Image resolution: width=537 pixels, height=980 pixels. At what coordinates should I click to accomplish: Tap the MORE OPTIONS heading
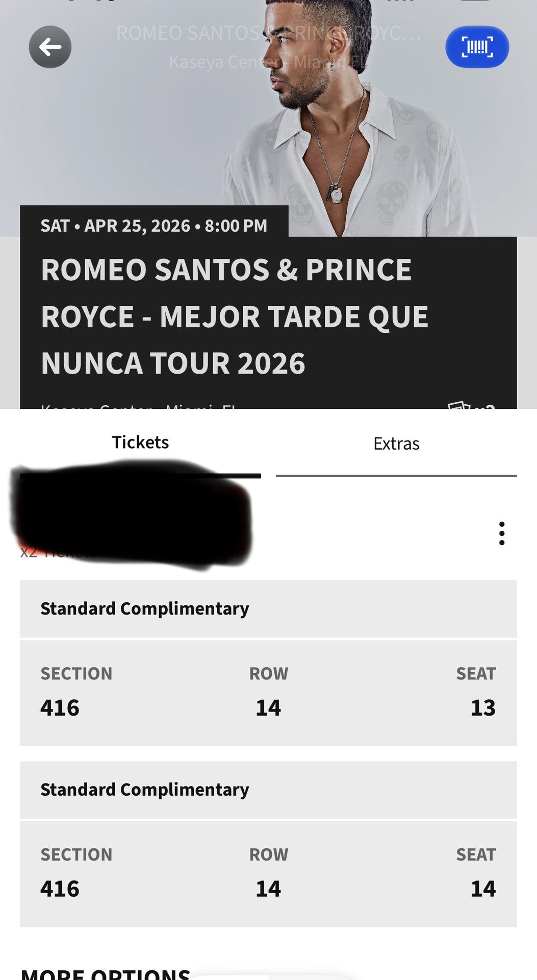[x=106, y=973]
